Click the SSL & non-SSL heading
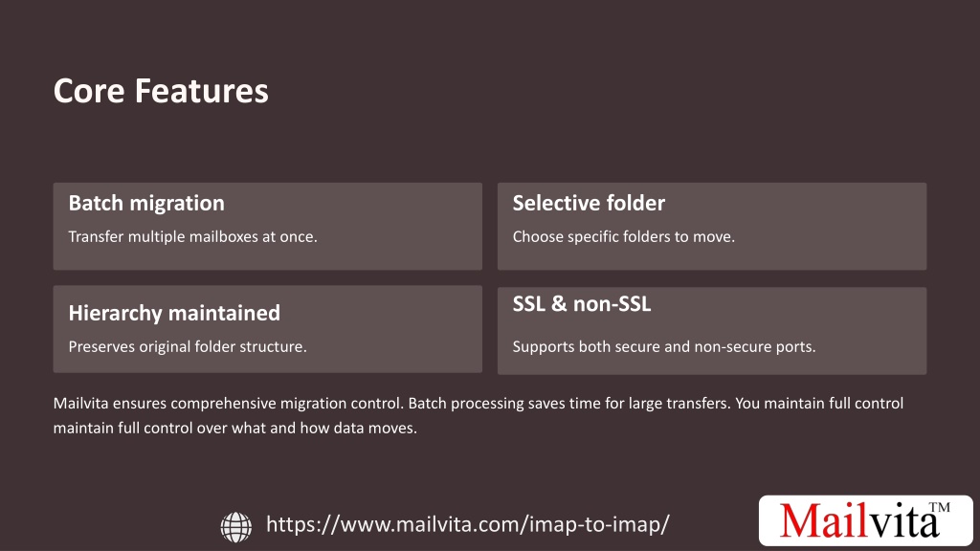This screenshot has width=980, height=551. pyautogui.click(x=582, y=304)
